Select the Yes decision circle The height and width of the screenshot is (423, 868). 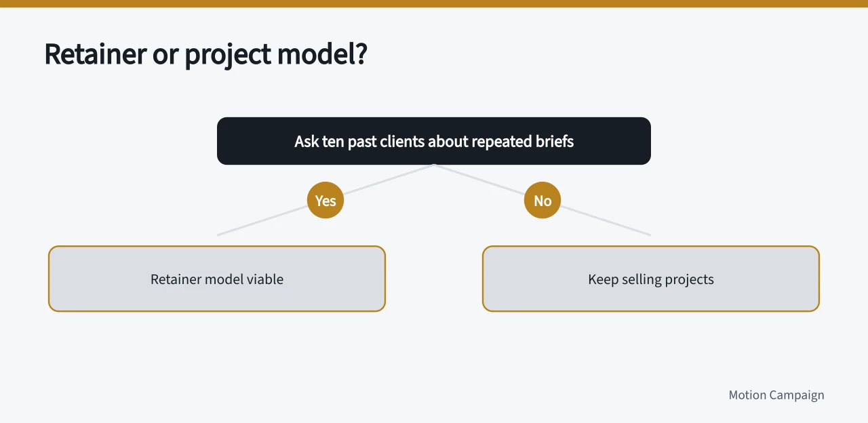[325, 201]
